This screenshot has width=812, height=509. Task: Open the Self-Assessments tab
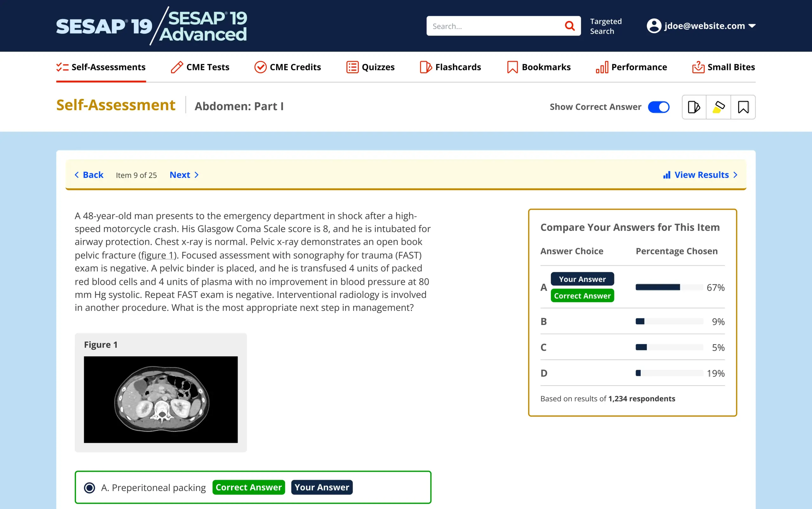101,67
